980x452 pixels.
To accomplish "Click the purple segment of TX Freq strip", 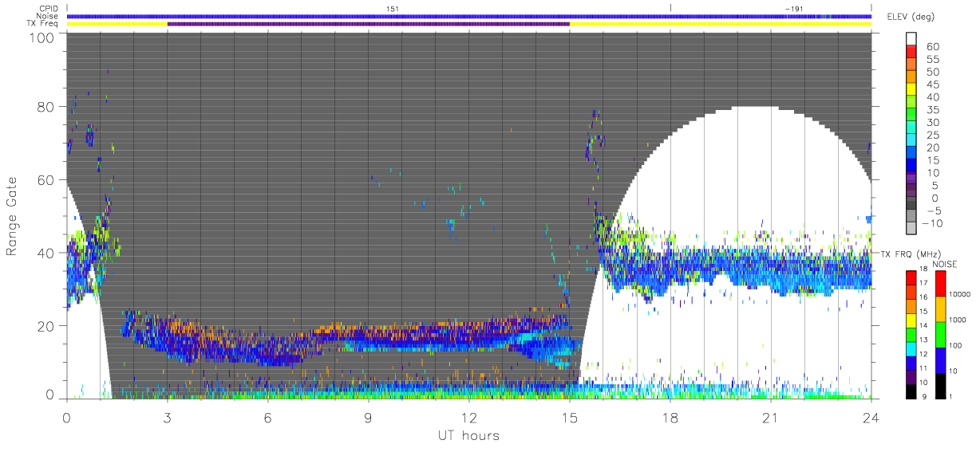I will click(368, 24).
